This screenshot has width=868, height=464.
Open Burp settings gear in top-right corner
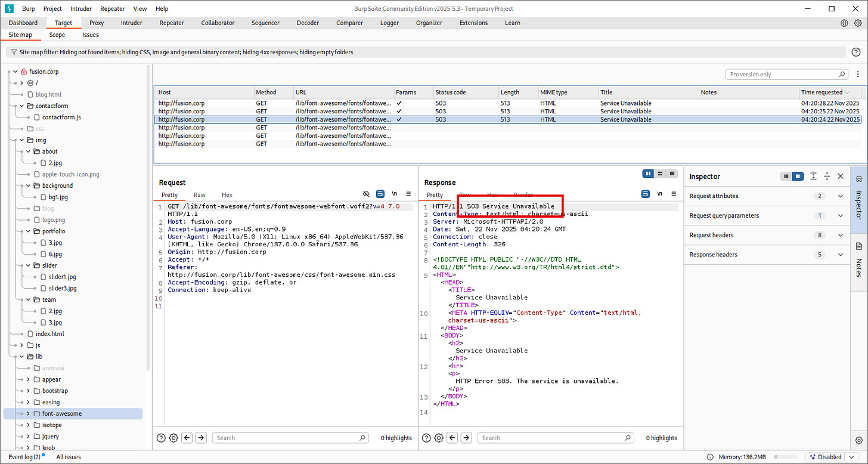point(857,23)
